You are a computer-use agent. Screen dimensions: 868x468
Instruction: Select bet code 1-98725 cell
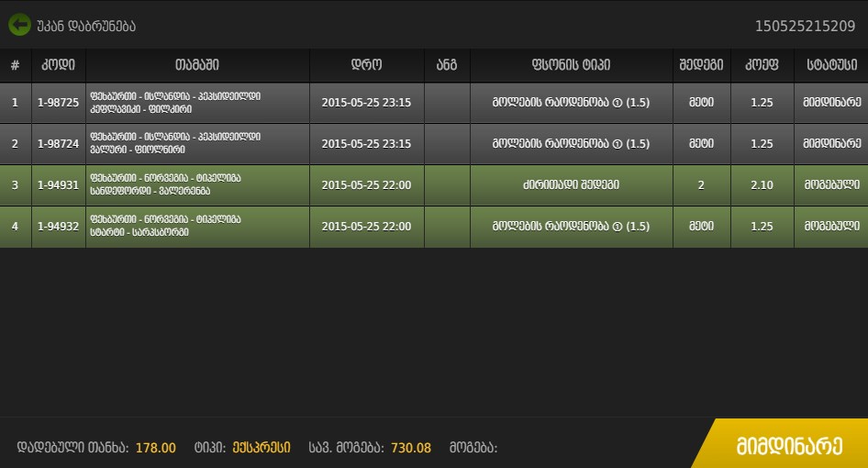(x=59, y=103)
